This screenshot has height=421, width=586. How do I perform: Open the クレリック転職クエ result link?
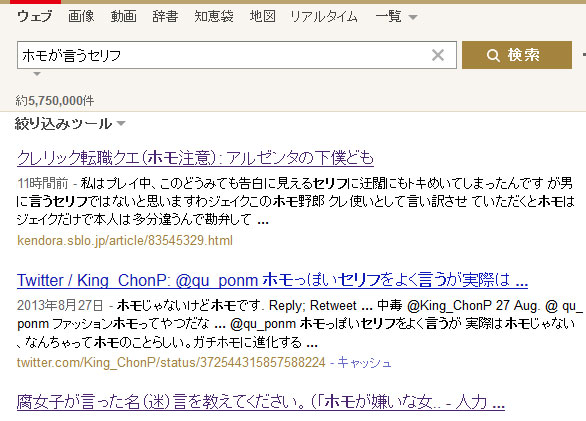coord(195,157)
